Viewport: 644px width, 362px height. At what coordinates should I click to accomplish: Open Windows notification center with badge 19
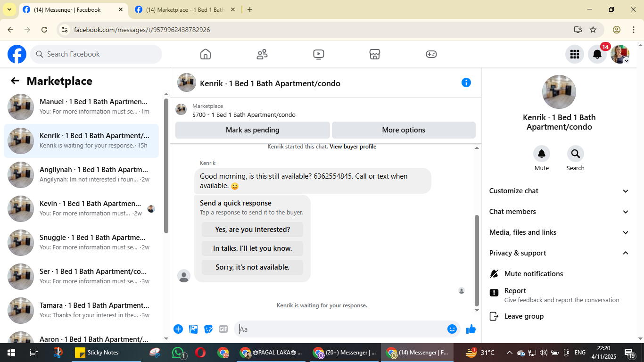[630, 353]
